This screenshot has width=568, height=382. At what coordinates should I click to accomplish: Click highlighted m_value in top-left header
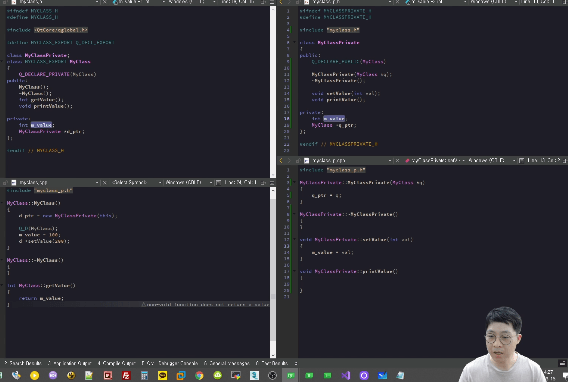[x=41, y=125]
